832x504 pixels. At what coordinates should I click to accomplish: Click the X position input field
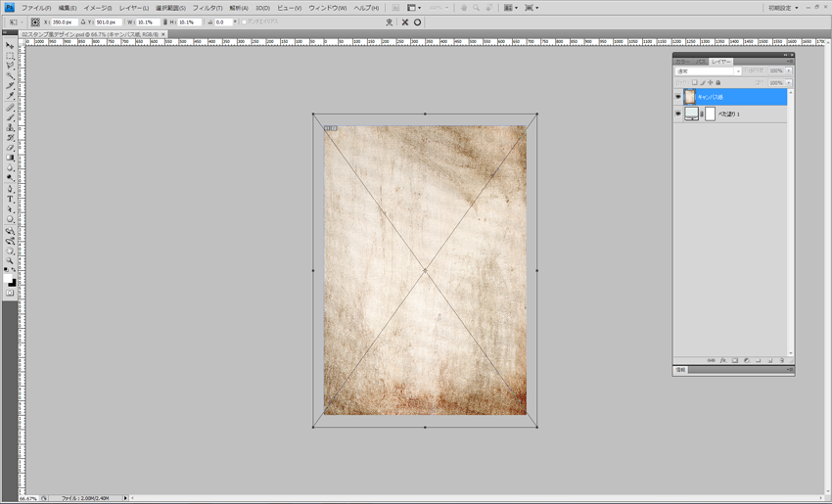(64, 22)
